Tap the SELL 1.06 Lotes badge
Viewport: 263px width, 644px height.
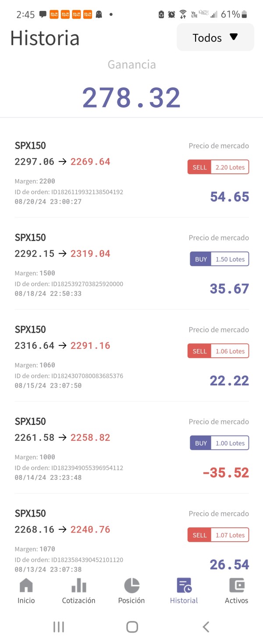(218, 351)
